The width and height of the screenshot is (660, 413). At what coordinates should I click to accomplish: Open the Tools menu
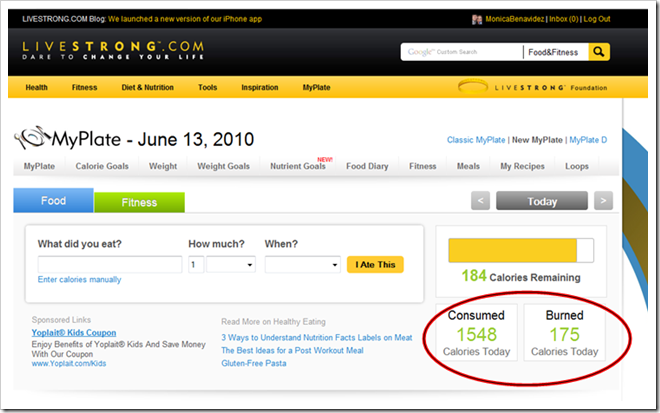pos(208,87)
